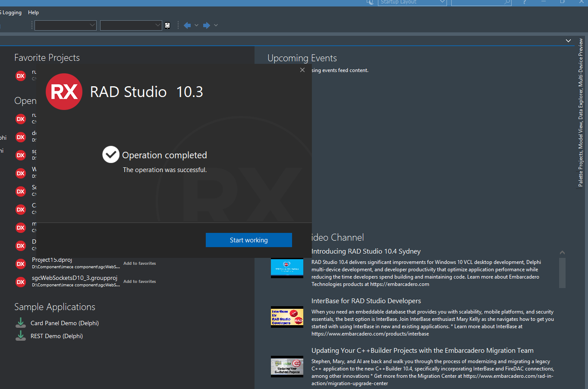Click the DX icon beside sgcWebSocketsD10_3.groupproj
588x389 pixels.
click(x=21, y=282)
